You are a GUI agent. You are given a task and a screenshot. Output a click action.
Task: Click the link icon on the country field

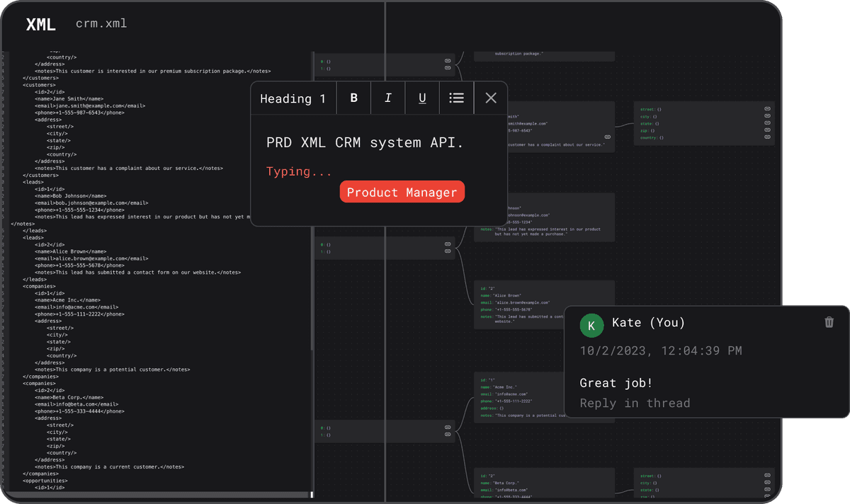tap(767, 138)
